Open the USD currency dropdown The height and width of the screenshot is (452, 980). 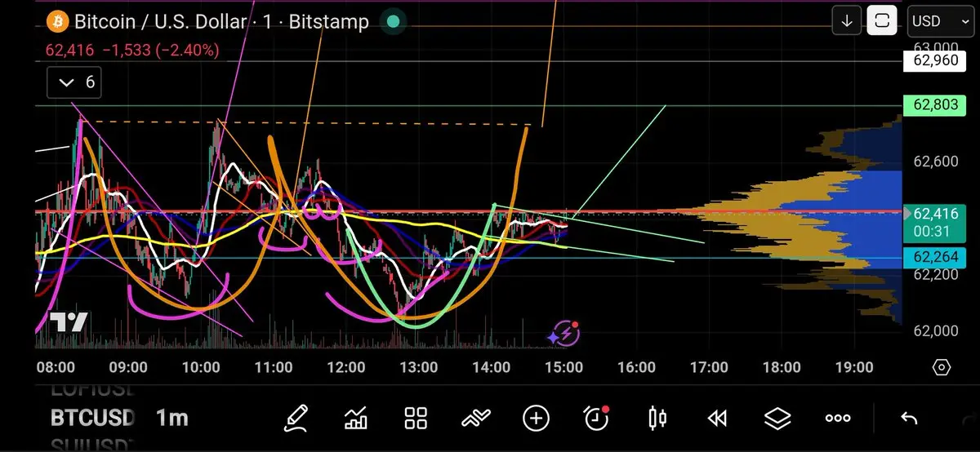(x=940, y=21)
